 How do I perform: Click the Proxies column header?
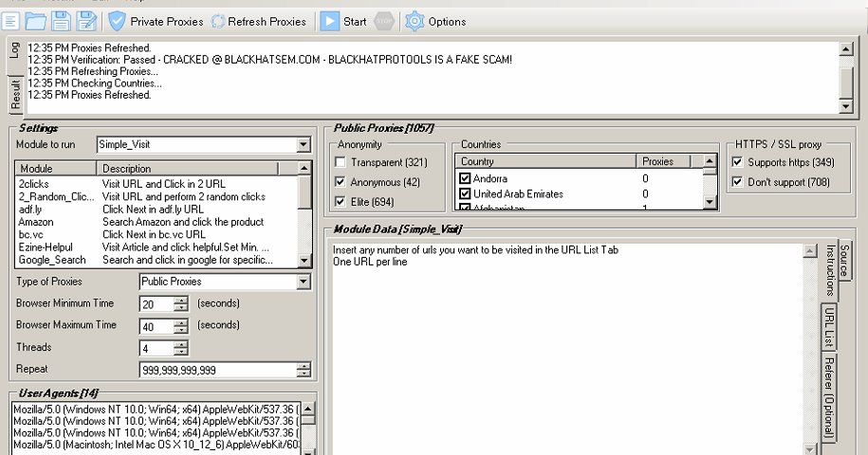(x=664, y=161)
